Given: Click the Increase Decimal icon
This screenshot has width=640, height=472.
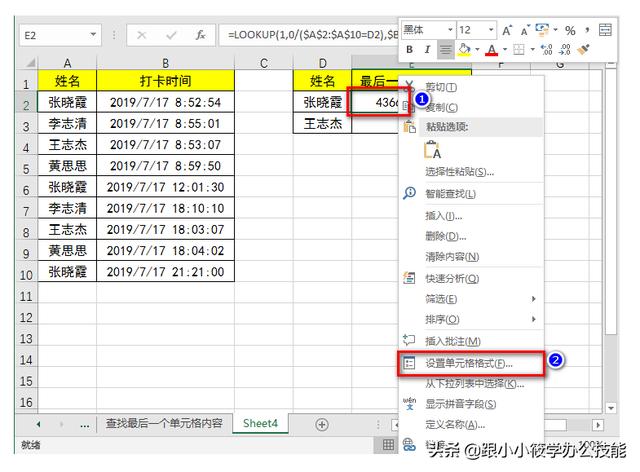Looking at the screenshot, I should tap(546, 50).
